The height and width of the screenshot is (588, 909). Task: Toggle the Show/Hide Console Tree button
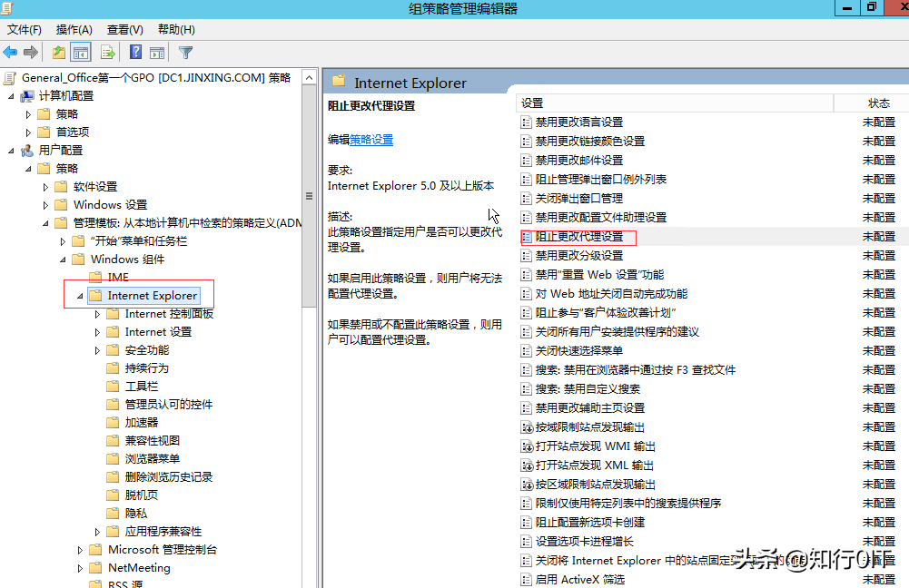[x=81, y=53]
